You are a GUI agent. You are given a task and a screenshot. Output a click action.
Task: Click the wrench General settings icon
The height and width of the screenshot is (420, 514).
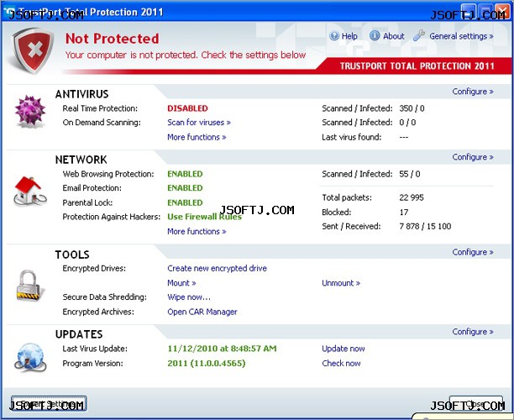pyautogui.click(x=419, y=35)
